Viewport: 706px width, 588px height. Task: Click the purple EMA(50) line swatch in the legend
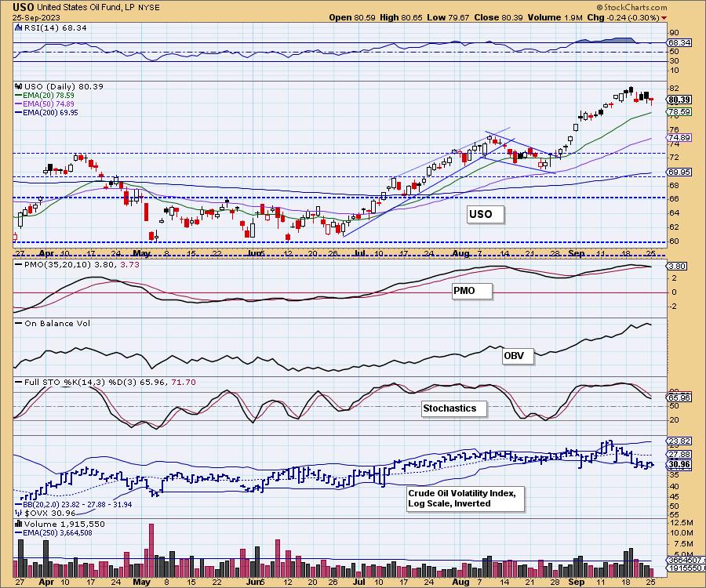18,104
